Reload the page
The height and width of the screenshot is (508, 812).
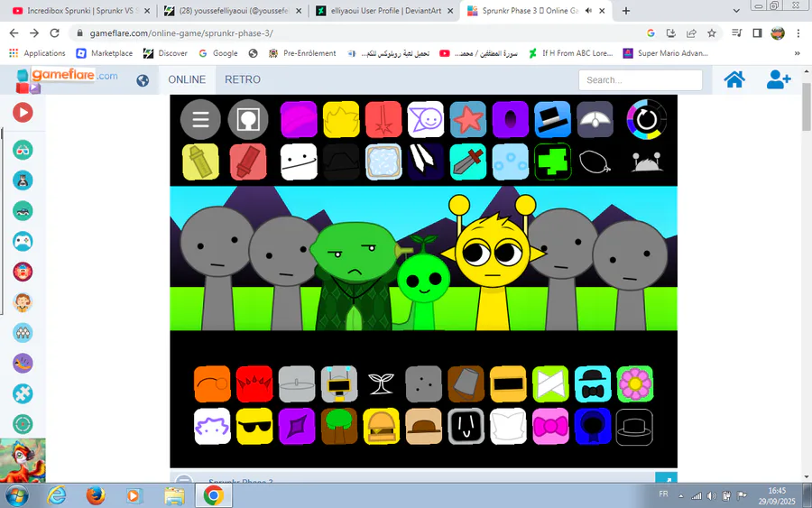pos(54,33)
